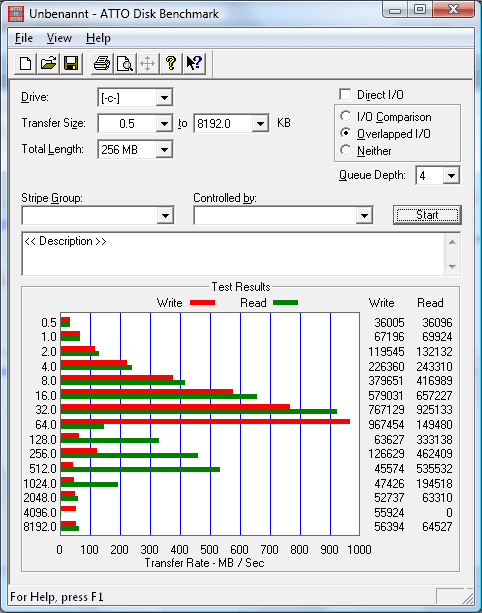The height and width of the screenshot is (613, 482).
Task: Click the read value 64527
Action: point(437,527)
